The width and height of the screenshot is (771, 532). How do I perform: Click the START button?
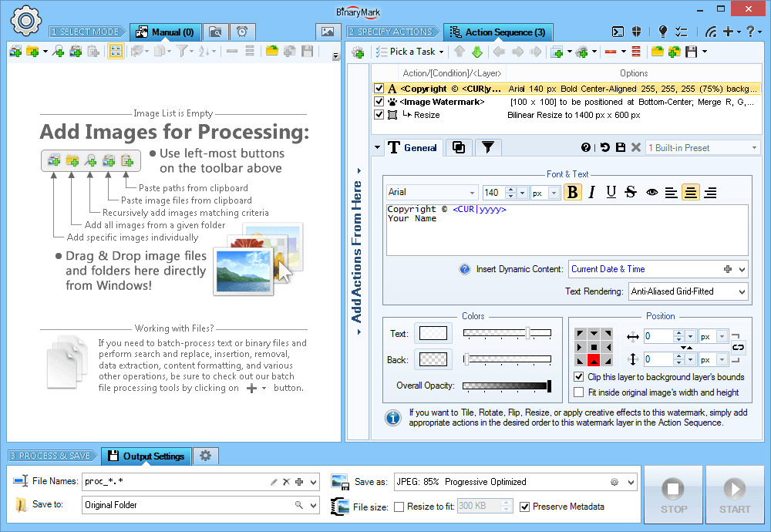click(x=735, y=495)
